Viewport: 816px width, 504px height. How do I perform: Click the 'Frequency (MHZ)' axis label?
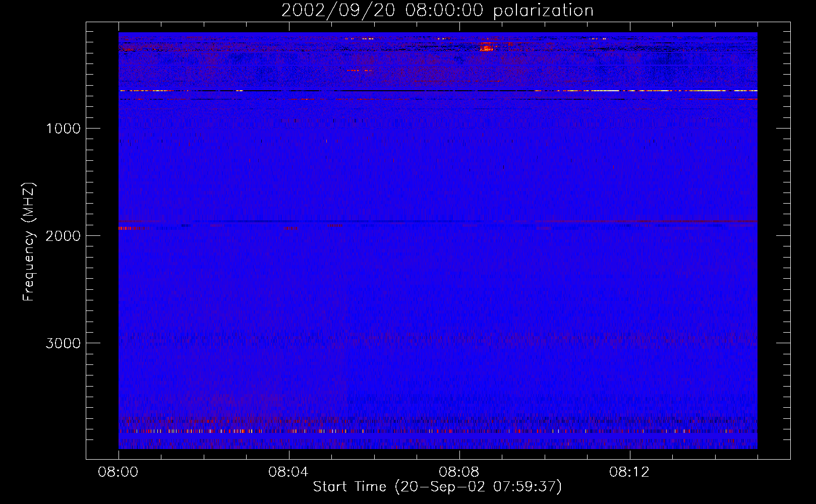pyautogui.click(x=28, y=242)
